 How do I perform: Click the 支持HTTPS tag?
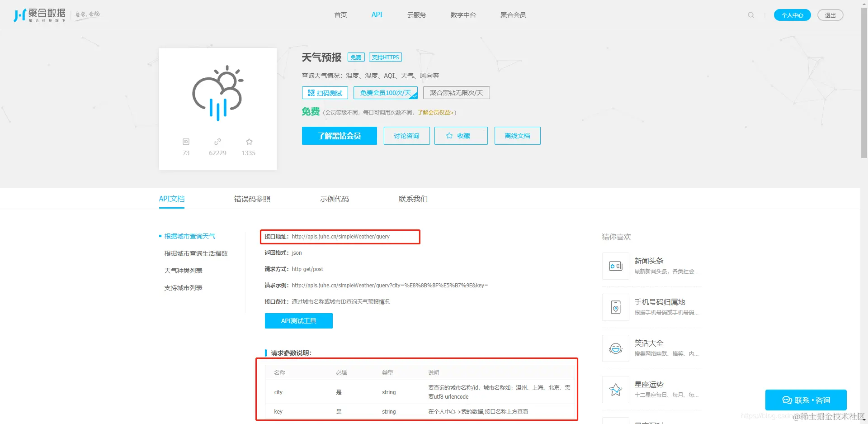pos(386,57)
